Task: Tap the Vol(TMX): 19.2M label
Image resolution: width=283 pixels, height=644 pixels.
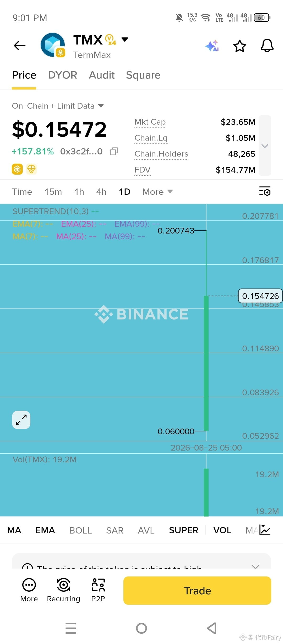Action: point(45,459)
